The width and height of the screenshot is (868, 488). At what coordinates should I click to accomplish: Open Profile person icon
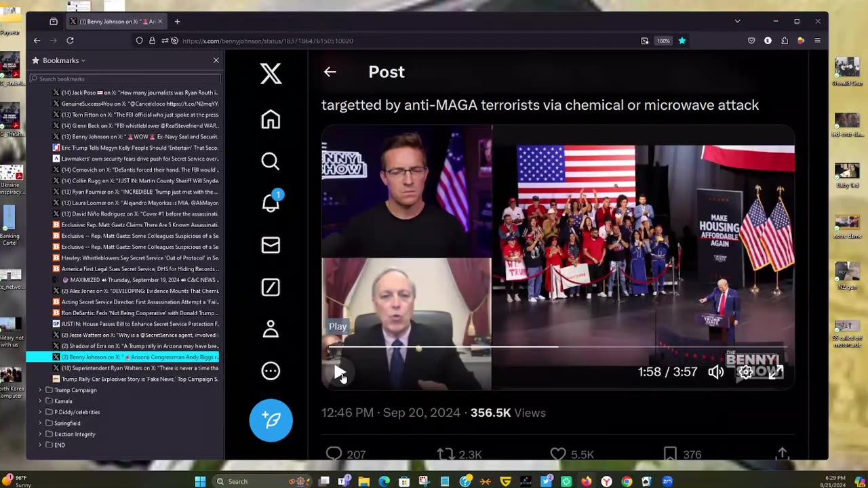[x=271, y=329]
